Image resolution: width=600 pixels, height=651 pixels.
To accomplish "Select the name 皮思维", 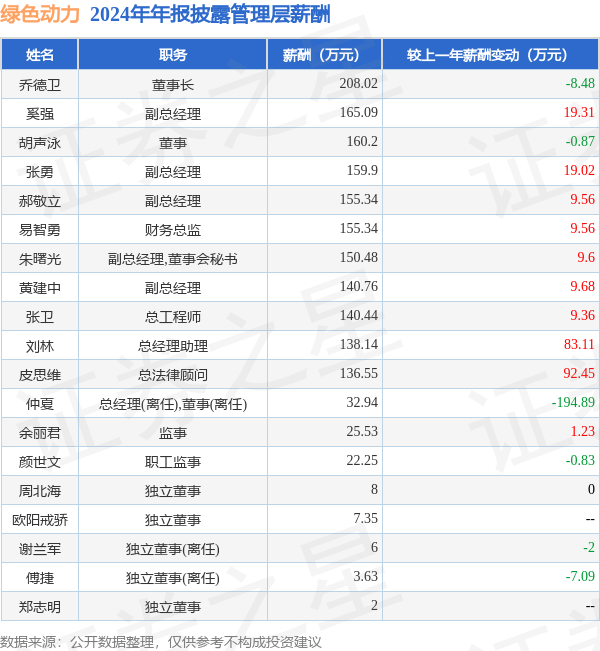I will point(39,375).
